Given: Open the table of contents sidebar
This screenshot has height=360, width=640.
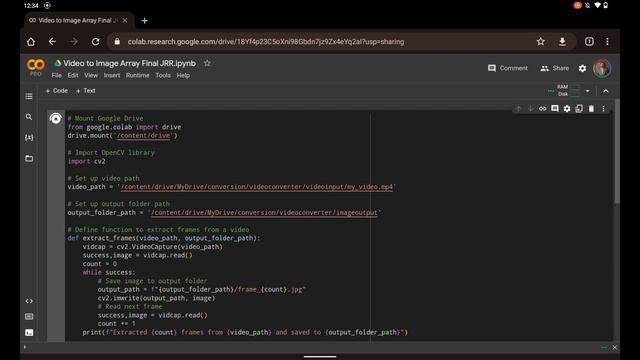Looking at the screenshot, I should 29,96.
